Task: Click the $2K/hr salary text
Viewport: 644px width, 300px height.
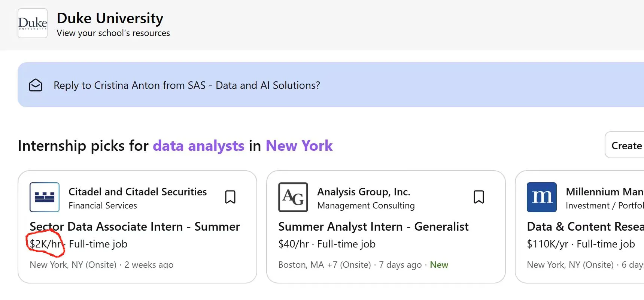Action: pos(45,244)
